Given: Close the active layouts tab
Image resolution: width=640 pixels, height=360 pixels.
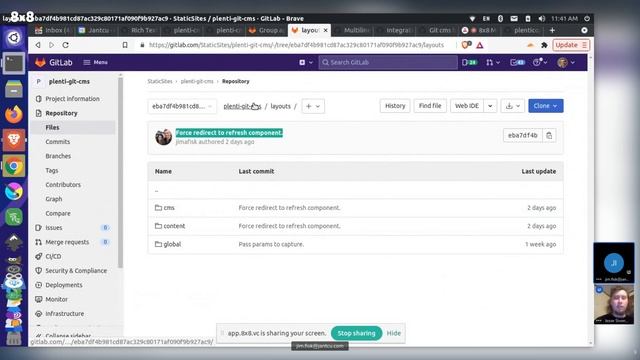Looking at the screenshot, I should 326,30.
